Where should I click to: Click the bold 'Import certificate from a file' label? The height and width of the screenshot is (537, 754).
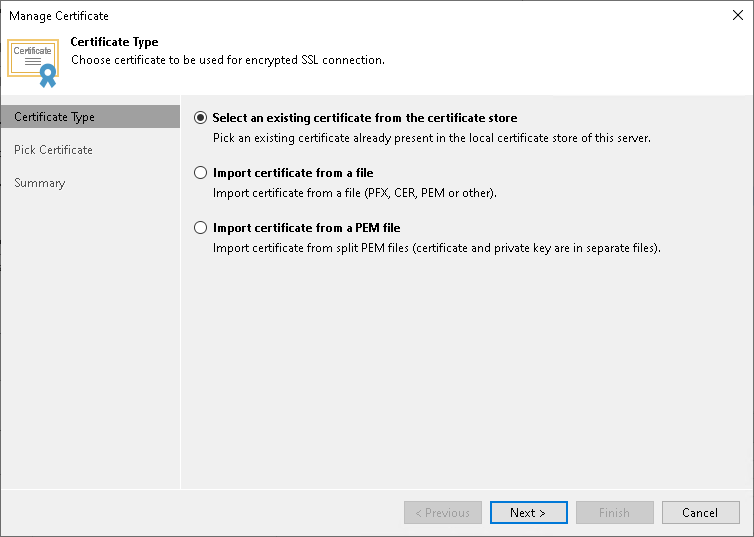[x=293, y=173]
